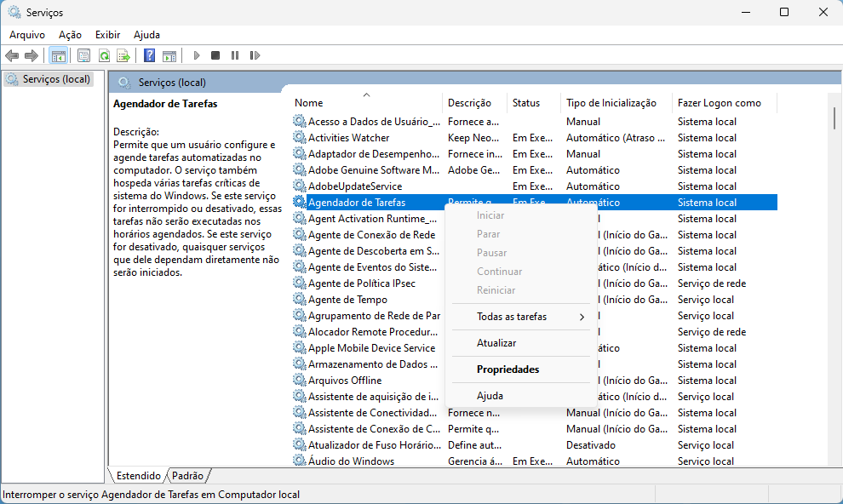The width and height of the screenshot is (843, 504).
Task: Choose Propriedades in the context menu
Action: pyautogui.click(x=521, y=369)
